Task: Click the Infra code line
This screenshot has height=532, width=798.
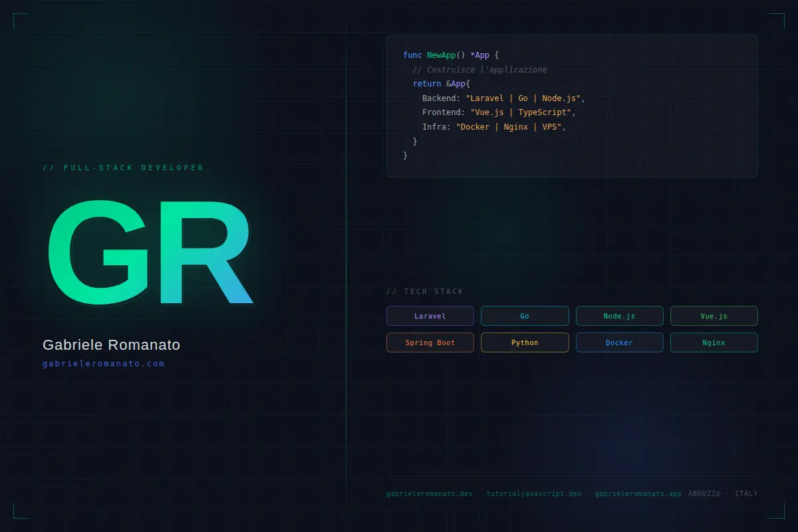Action: coord(494,127)
